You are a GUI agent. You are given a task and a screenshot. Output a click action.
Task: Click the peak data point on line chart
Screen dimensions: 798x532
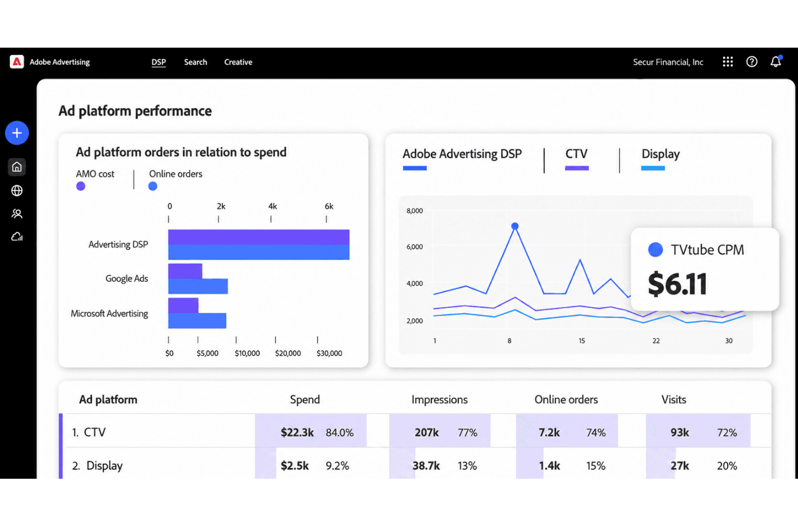(515, 226)
